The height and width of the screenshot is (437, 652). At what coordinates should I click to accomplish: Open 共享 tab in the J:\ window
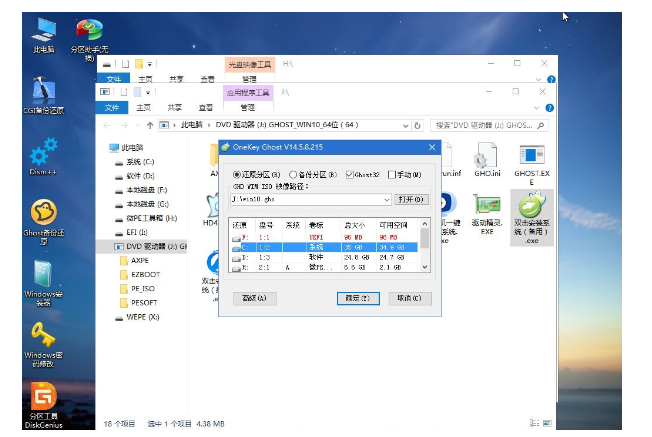pyautogui.click(x=175, y=108)
